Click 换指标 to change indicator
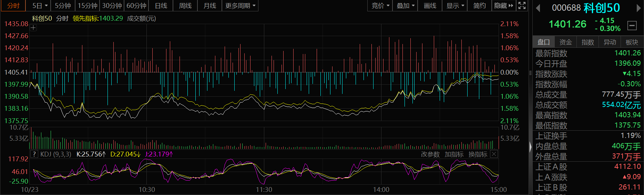644x195 pixels. click(x=478, y=154)
